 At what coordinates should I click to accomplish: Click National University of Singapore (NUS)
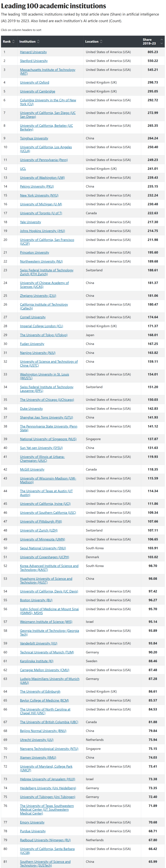(x=48, y=439)
